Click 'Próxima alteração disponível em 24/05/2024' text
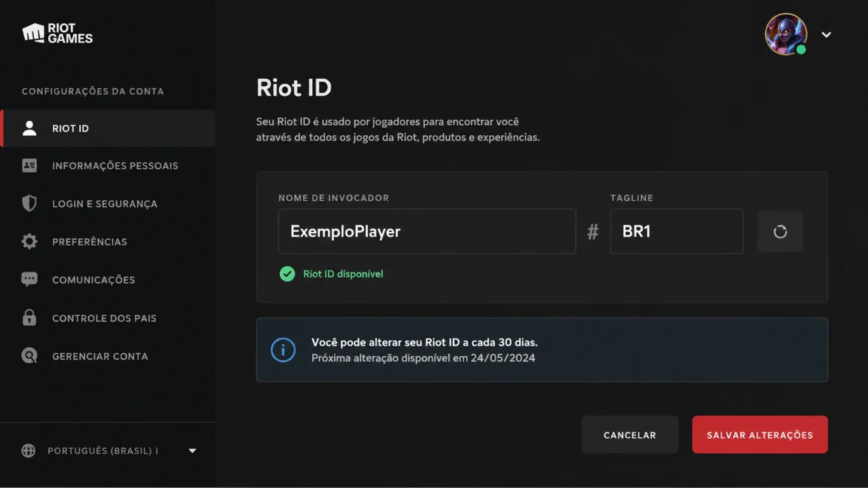This screenshot has height=488, width=868. [423, 358]
